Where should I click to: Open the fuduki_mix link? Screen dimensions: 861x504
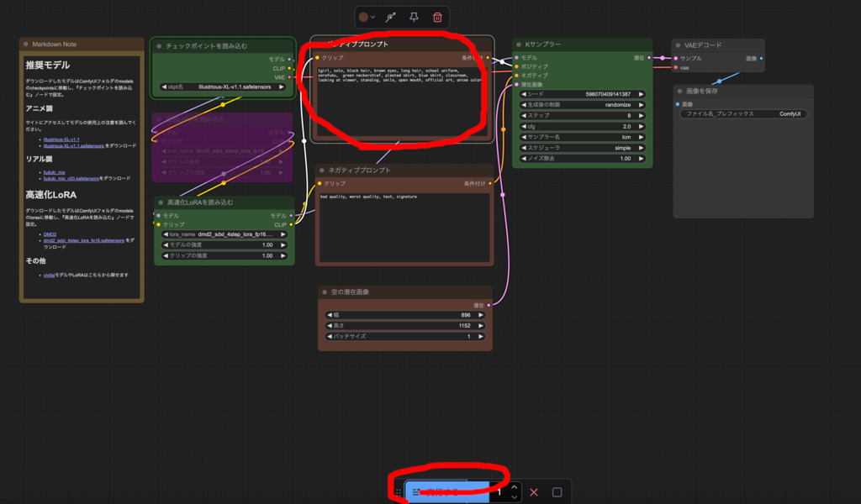55,172
